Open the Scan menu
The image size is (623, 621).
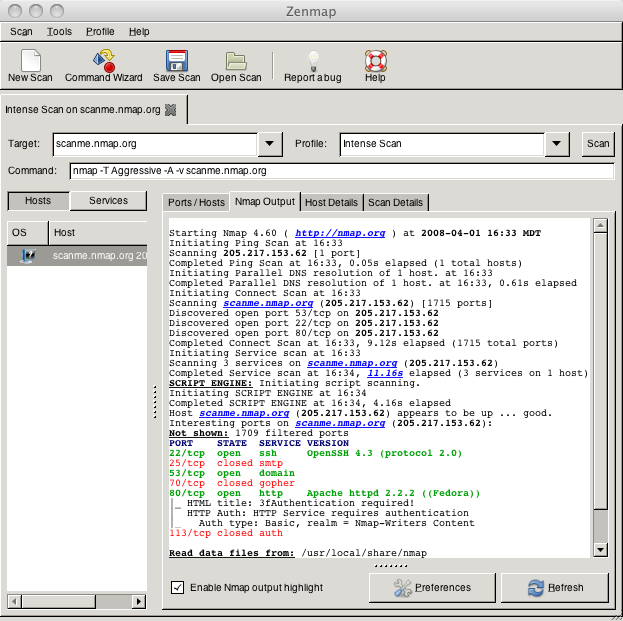[x=21, y=31]
